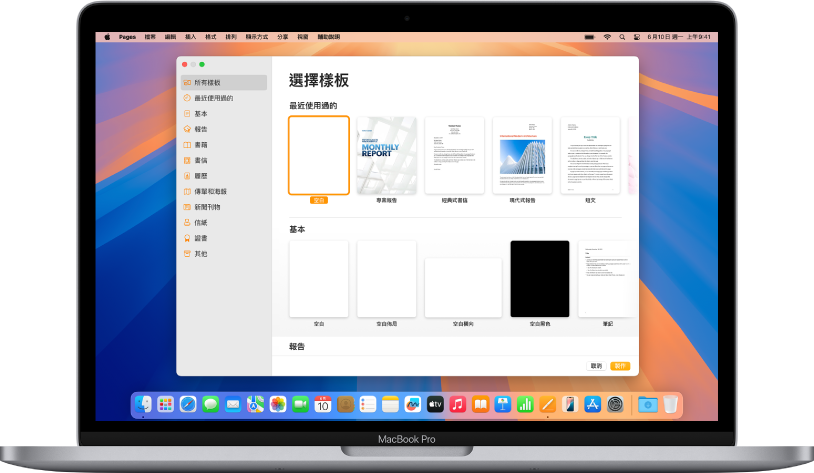Launch Numbers from the Dock

(525, 404)
